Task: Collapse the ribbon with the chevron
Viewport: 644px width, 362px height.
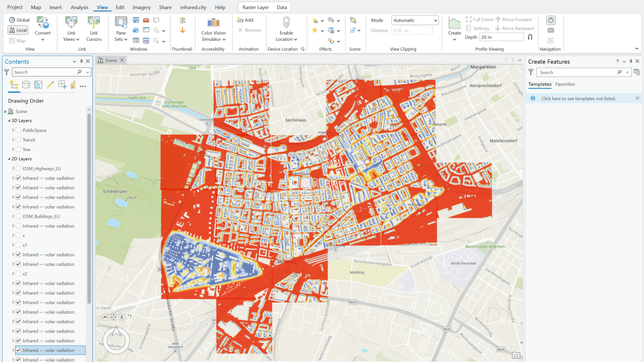Action: coord(637,49)
